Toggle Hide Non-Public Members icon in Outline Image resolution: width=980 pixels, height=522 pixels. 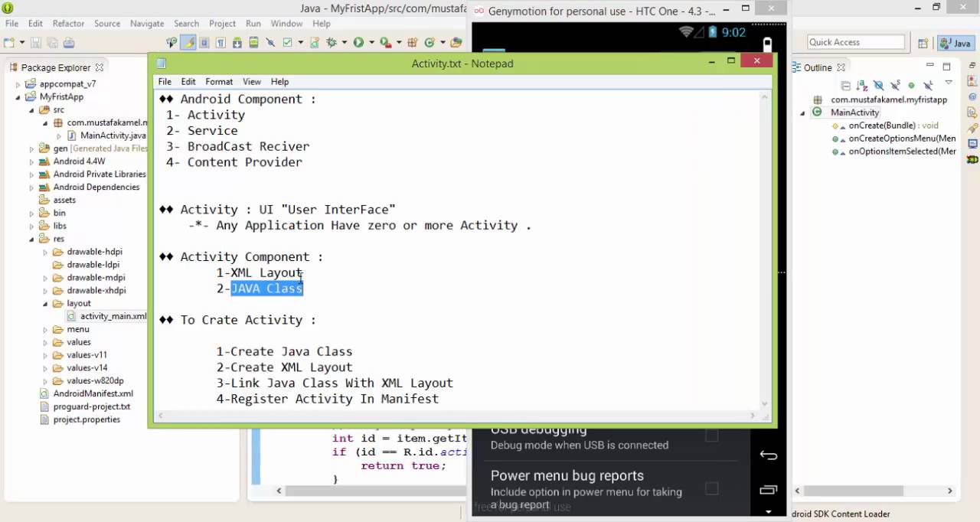[x=911, y=85]
